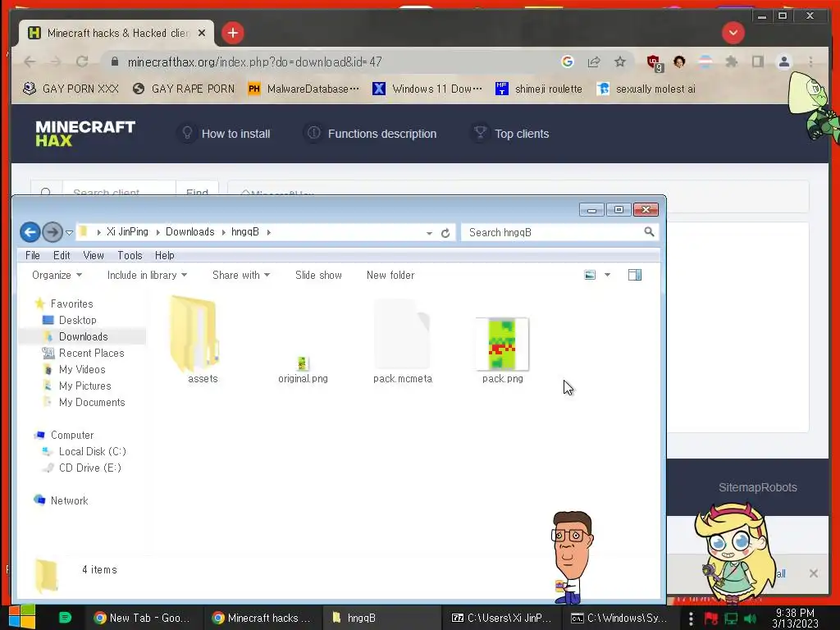The width and height of the screenshot is (840, 630).
Task: Open the View menu in Explorer
Action: click(x=94, y=256)
